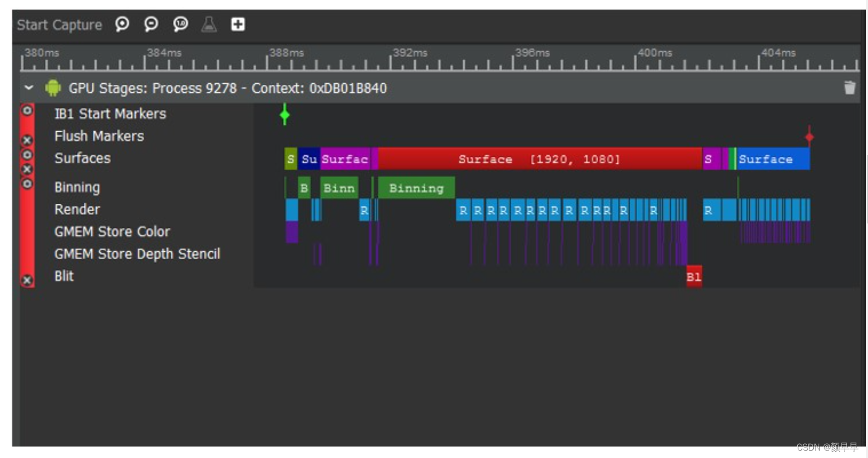Delete the GPU Stages section via trash icon
This screenshot has height=458, width=868.
point(850,88)
